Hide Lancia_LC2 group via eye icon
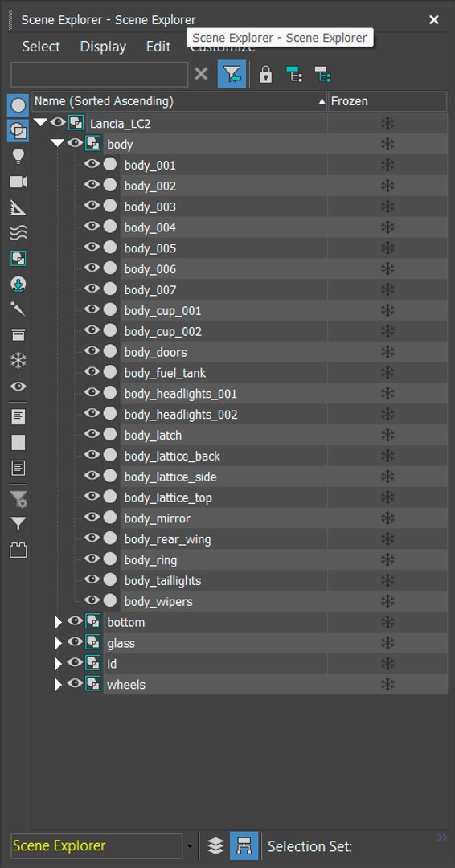Screen dimensions: 455x868 (x=58, y=122)
